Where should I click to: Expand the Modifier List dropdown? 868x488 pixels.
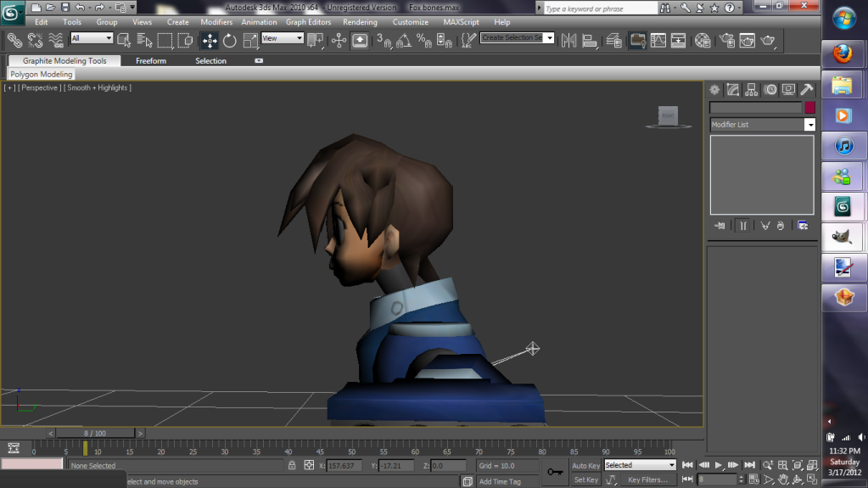coord(809,125)
